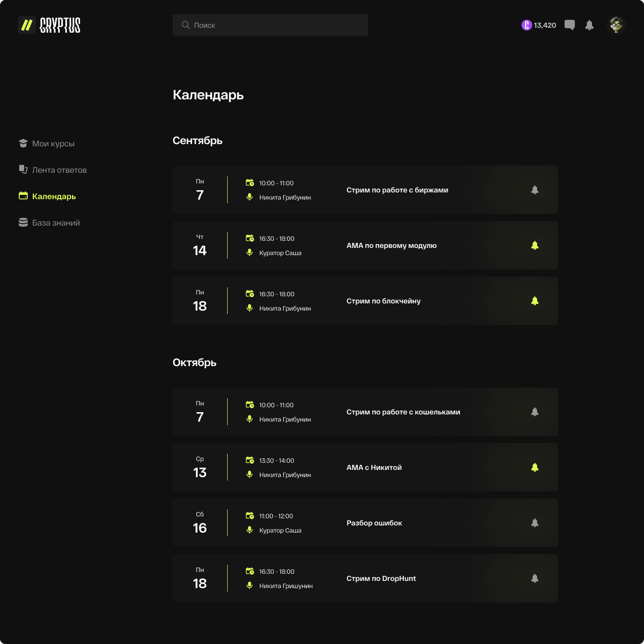Open the Стрим по DropHunt event
Viewport: 644px width, 644px height.
tap(365, 578)
